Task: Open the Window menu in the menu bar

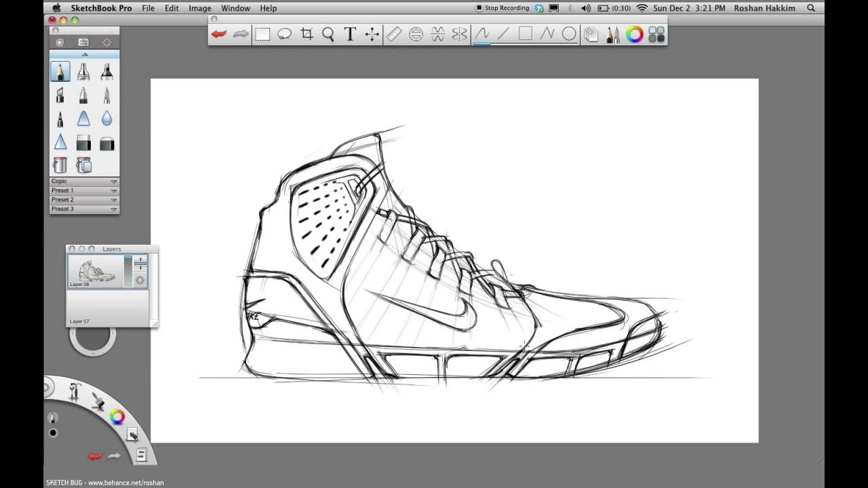Action: click(235, 8)
